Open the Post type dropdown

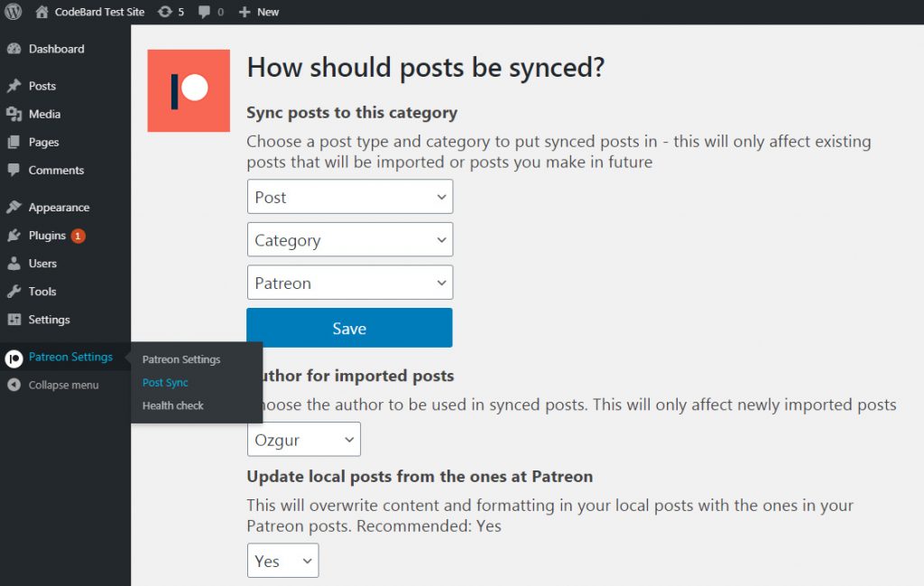click(x=350, y=197)
